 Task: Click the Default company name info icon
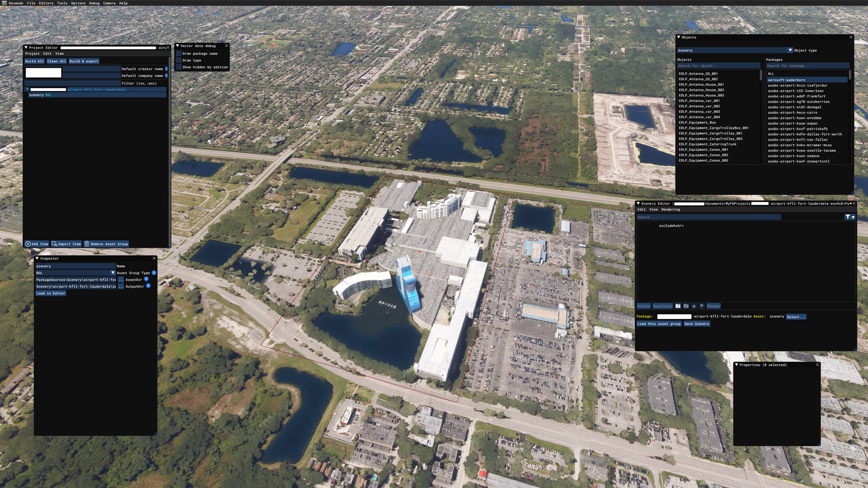166,75
